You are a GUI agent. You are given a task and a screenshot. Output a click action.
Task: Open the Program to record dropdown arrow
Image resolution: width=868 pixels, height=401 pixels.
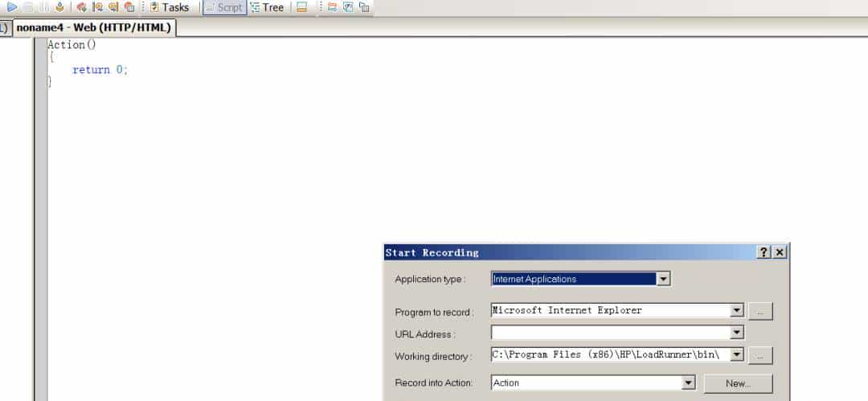736,310
